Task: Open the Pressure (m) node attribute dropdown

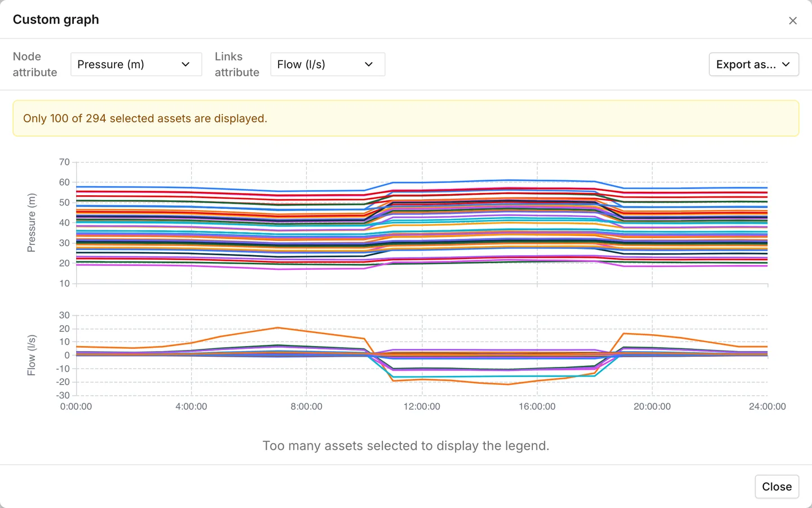Action: tap(136, 64)
